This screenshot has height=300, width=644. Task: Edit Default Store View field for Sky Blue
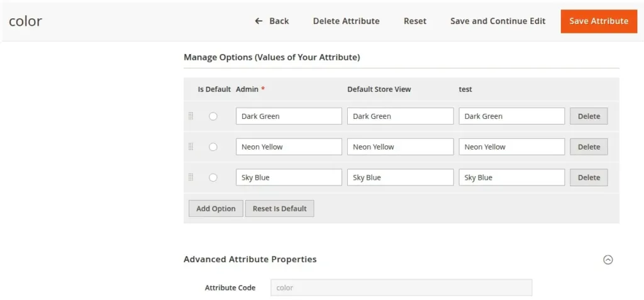click(x=401, y=177)
